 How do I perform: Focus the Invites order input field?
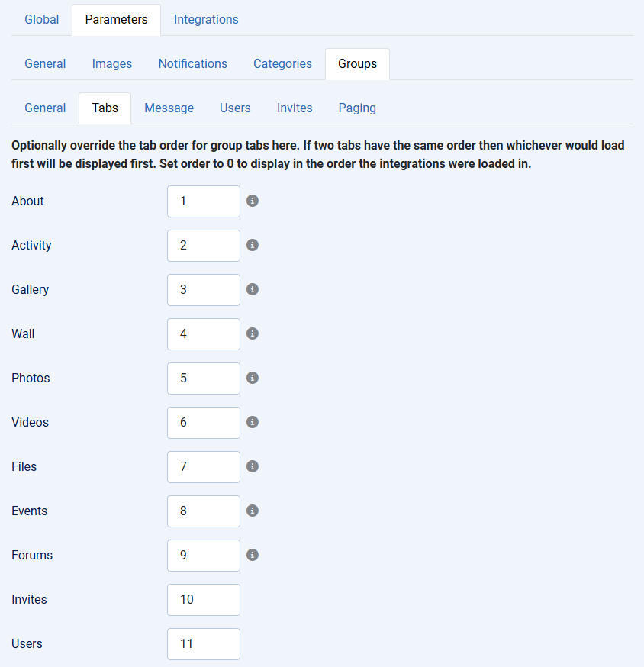click(x=203, y=600)
